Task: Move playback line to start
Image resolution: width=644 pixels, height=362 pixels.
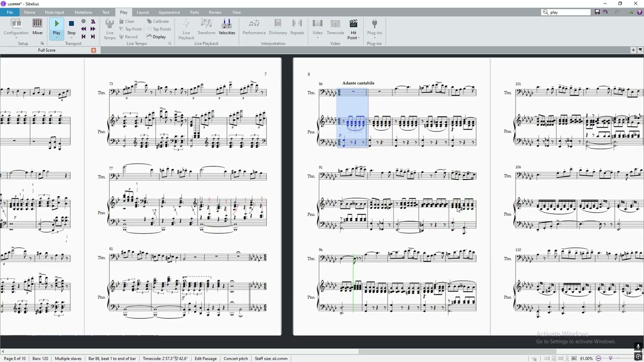Action: coord(84,37)
